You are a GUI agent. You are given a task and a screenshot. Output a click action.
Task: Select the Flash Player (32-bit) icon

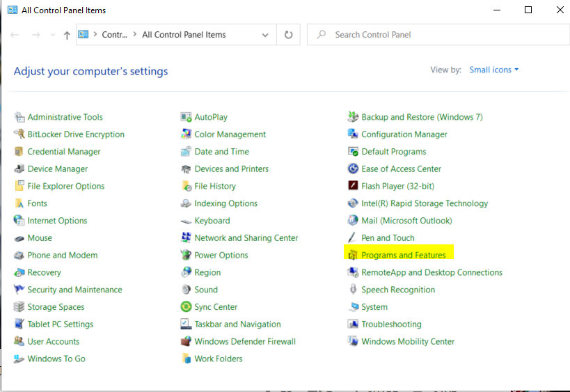pyautogui.click(x=354, y=187)
